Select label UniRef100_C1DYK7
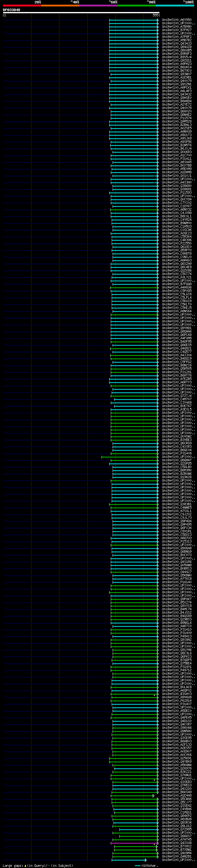The image size is (197, 868). [176, 206]
